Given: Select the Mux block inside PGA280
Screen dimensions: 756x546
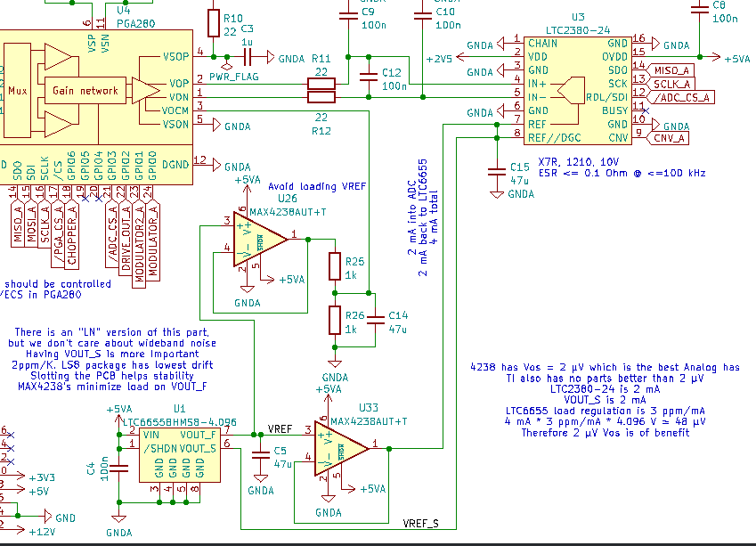Looking at the screenshot, I should coord(17,90).
